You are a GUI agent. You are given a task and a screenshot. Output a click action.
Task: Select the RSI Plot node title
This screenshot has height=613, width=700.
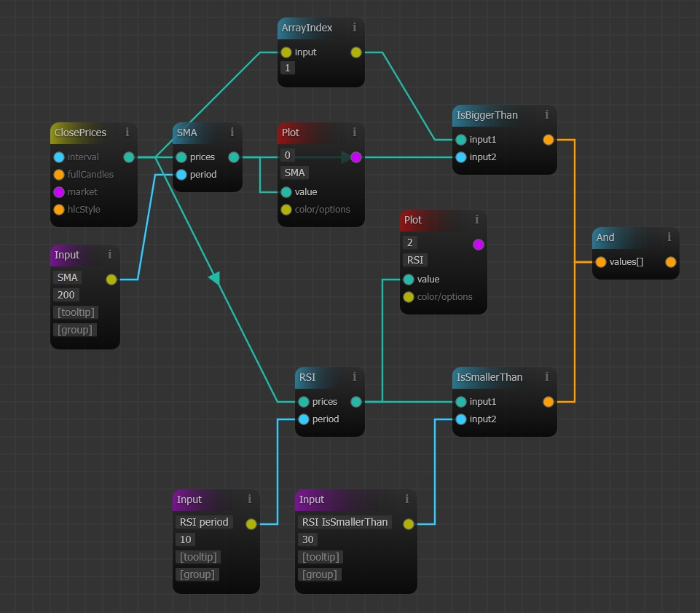click(413, 220)
